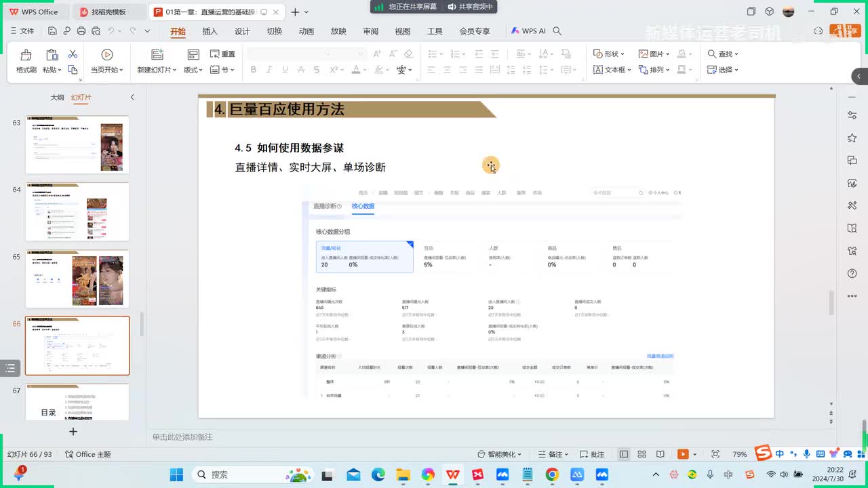The height and width of the screenshot is (488, 868).
Task: Click the Print Preview icon
Action: point(96,31)
